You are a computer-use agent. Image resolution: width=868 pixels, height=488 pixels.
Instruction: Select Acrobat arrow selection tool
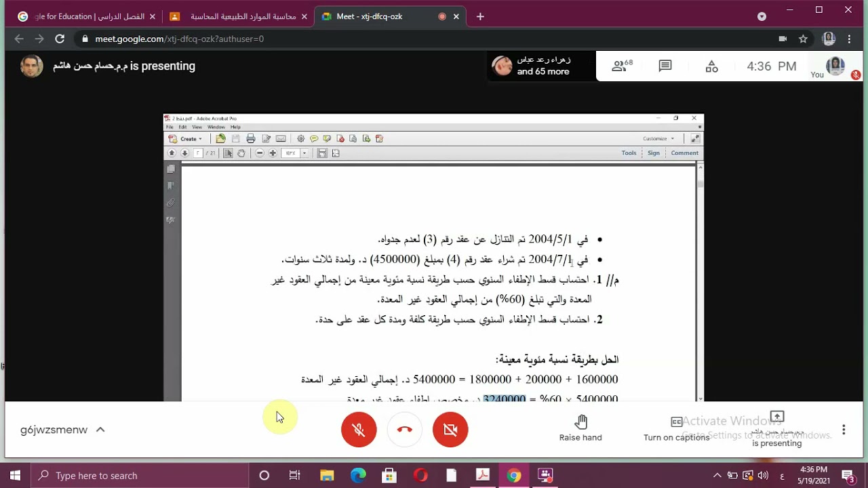[x=229, y=153]
